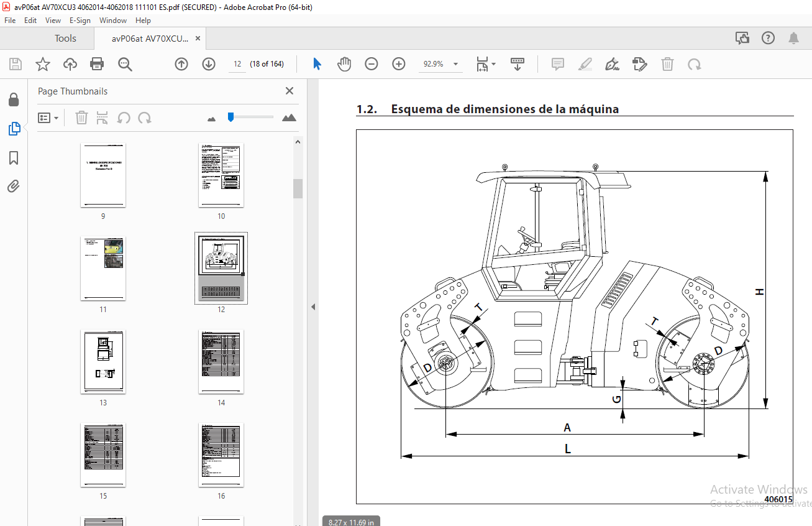The height and width of the screenshot is (526, 812).
Task: Activate the hand pan tool
Action: tap(344, 63)
